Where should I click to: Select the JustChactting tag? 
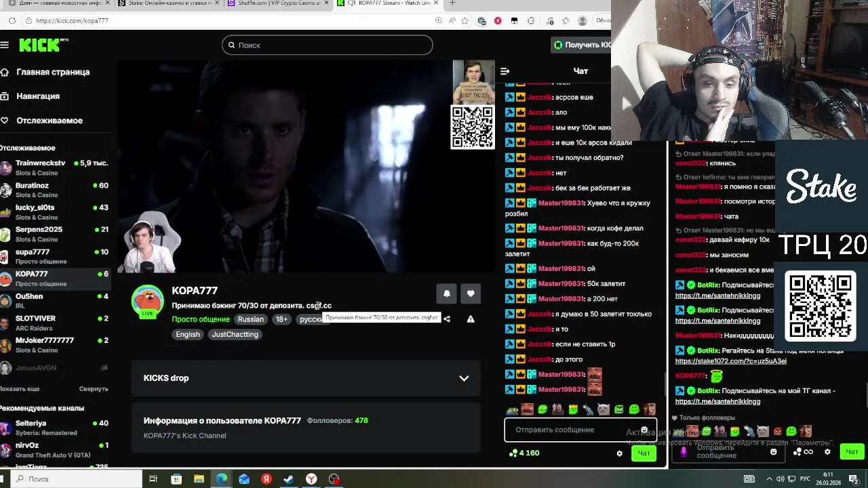pos(235,334)
